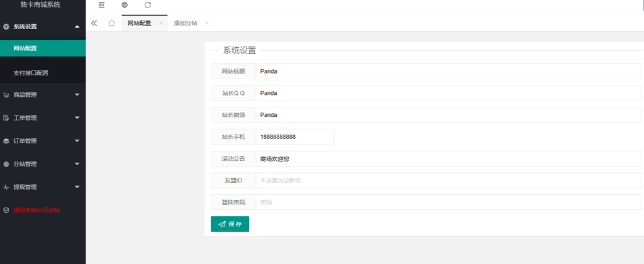This screenshot has width=644, height=264.
Task: Click the 系统设置 form heading
Action: click(x=240, y=51)
